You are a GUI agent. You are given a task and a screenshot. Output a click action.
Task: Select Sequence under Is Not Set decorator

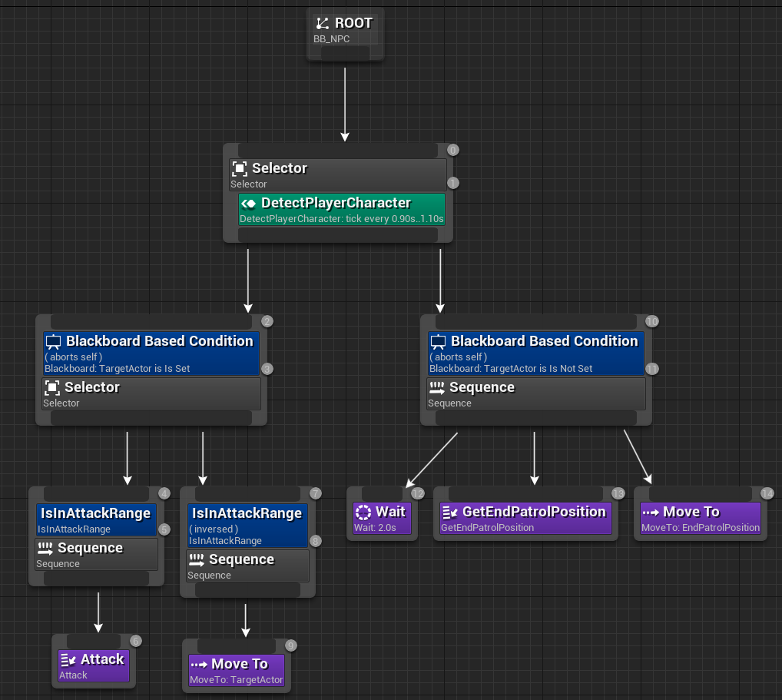point(536,393)
